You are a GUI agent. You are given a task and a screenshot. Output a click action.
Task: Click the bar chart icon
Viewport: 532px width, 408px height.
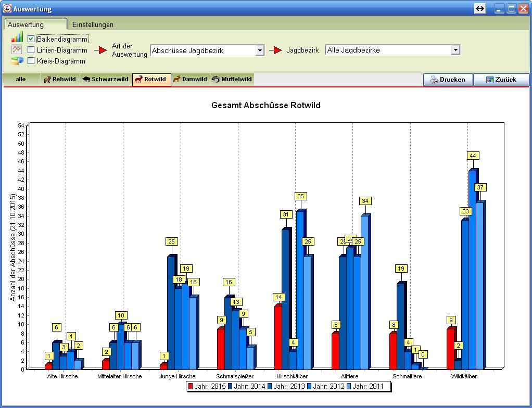point(17,37)
